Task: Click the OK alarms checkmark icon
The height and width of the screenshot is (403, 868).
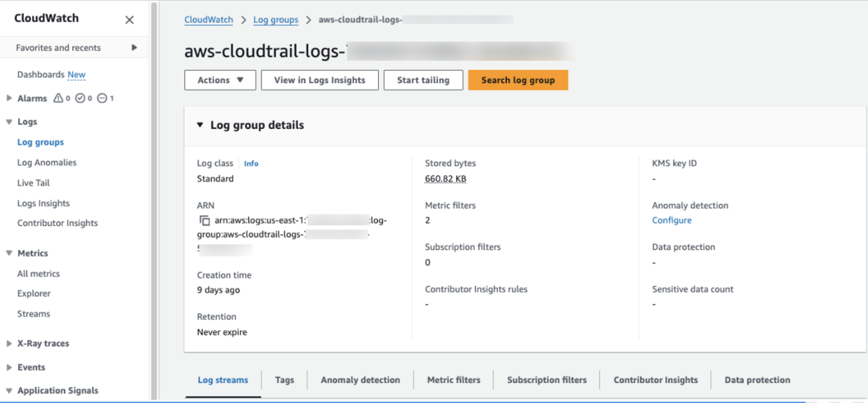Action: (x=82, y=98)
